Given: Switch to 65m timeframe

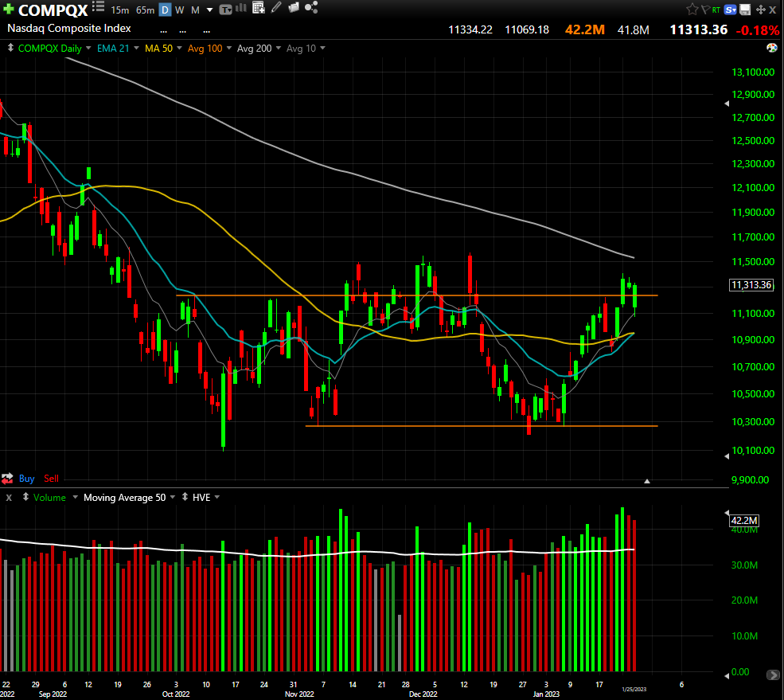Looking at the screenshot, I should click(145, 10).
